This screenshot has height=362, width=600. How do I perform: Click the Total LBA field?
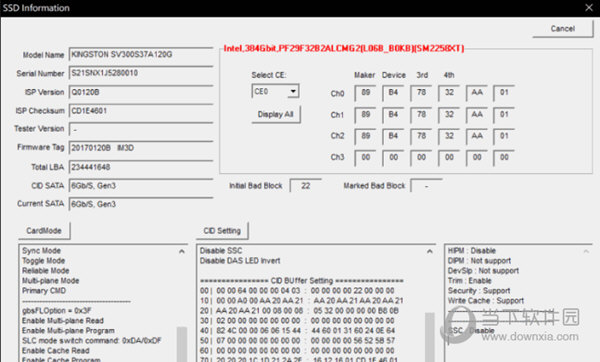[x=141, y=167]
